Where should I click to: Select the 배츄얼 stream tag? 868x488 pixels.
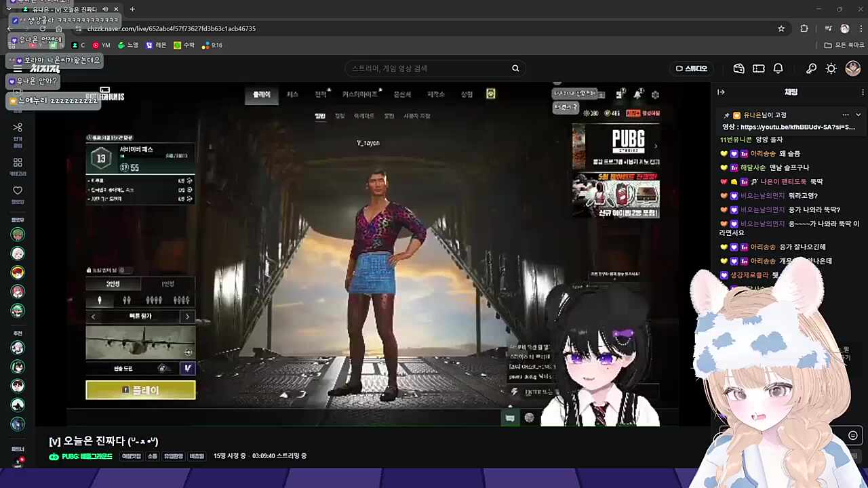[197, 456]
